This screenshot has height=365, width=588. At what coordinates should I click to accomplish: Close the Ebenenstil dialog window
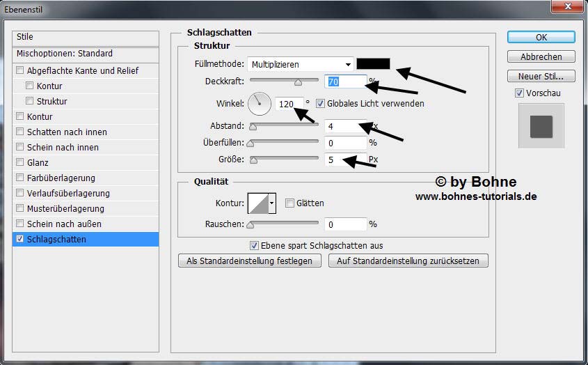click(x=568, y=6)
